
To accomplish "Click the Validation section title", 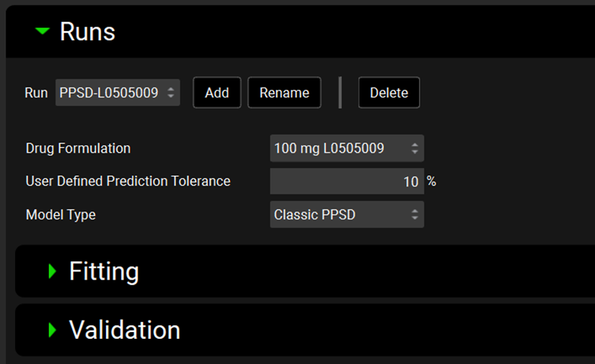I will (125, 330).
